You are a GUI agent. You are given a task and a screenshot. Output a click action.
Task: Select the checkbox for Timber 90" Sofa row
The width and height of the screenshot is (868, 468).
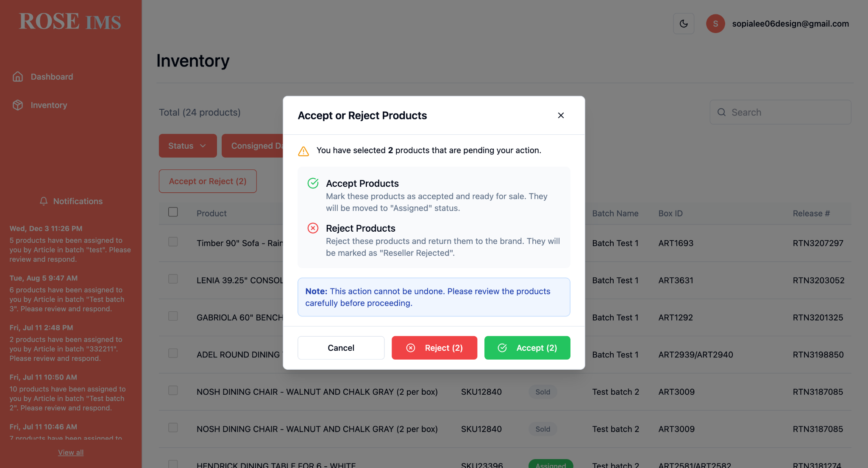[173, 241]
